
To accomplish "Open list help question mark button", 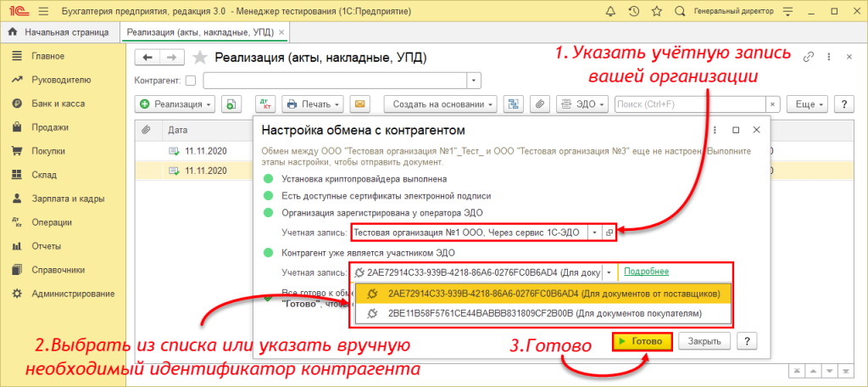I will coord(844,104).
